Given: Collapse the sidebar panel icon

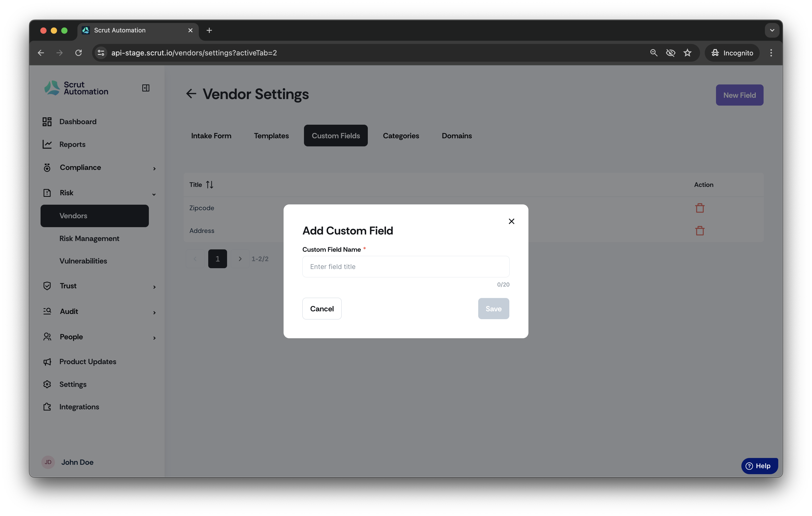Looking at the screenshot, I should click(146, 88).
